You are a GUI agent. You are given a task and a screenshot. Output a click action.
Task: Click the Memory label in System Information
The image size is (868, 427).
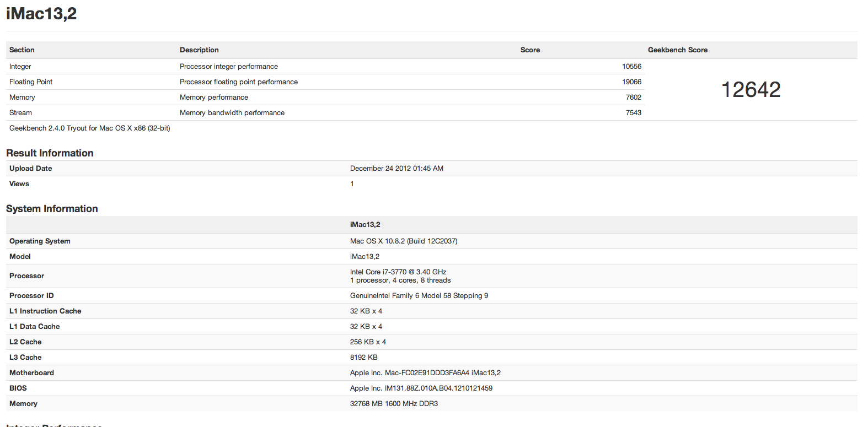coord(23,403)
